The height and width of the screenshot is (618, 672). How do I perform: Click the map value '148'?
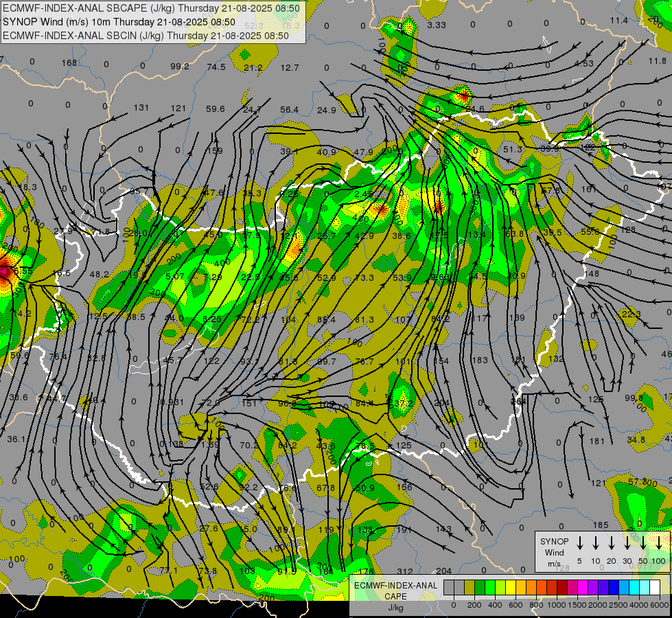[592, 273]
